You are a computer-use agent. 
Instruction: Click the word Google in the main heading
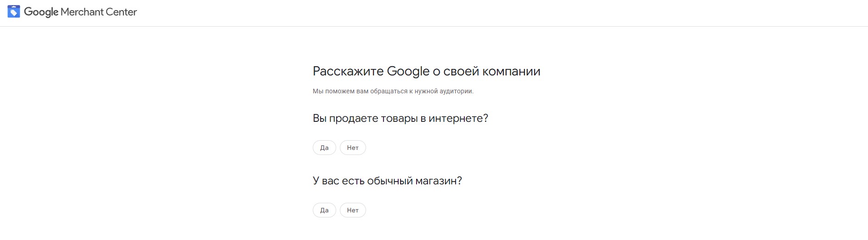click(x=408, y=71)
